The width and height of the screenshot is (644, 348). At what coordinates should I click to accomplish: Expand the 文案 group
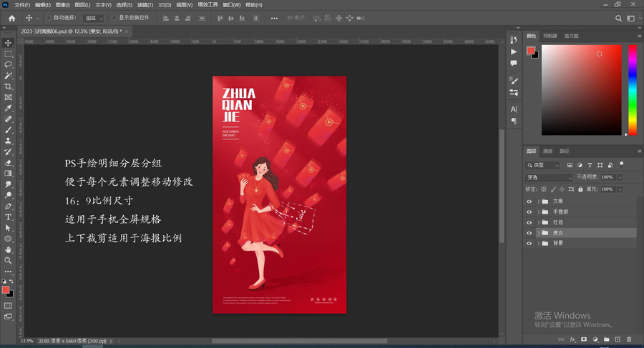(x=538, y=201)
